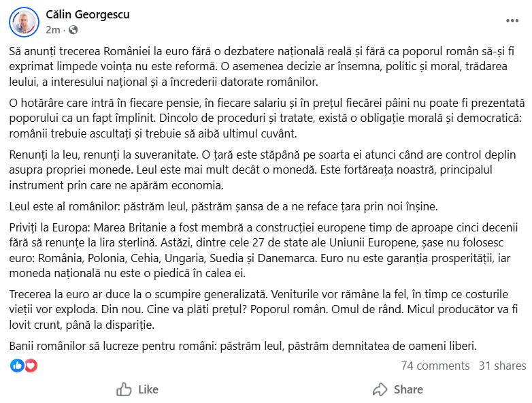Viewport: 532px width, 403px height.
Task: Open Călin Georgescu's profile picture
Action: coord(24,22)
